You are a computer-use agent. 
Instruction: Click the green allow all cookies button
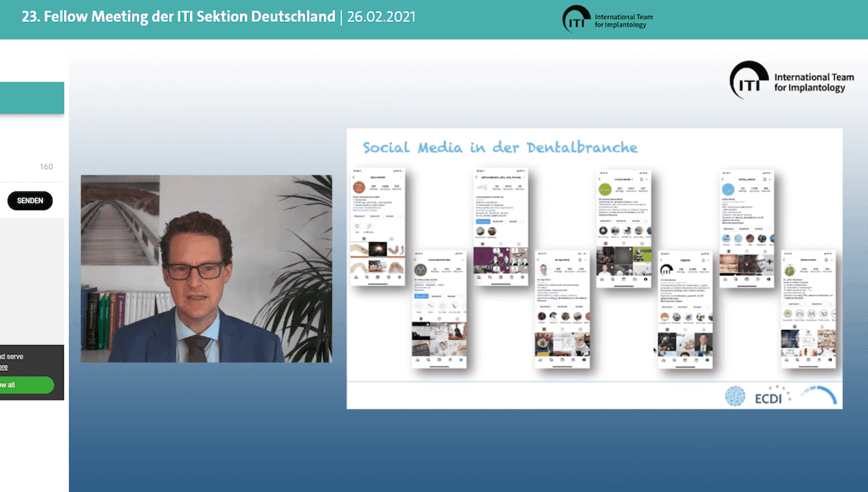point(26,385)
